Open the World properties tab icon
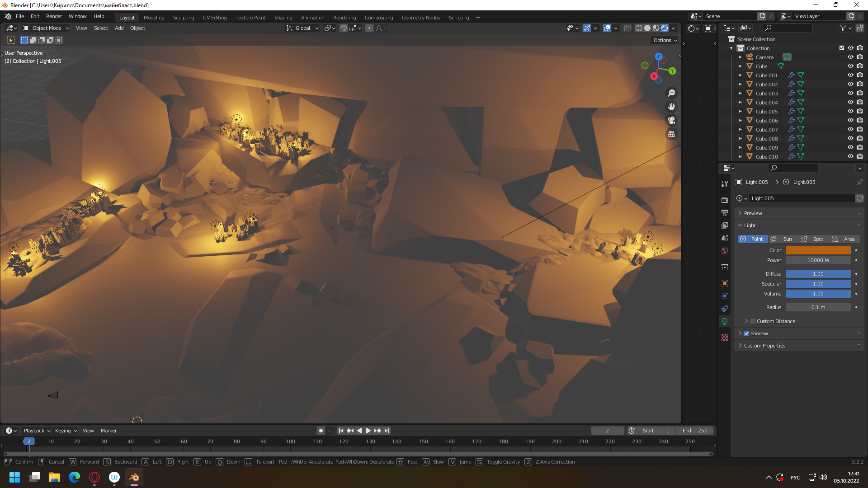The height and width of the screenshot is (488, 868). 725,251
